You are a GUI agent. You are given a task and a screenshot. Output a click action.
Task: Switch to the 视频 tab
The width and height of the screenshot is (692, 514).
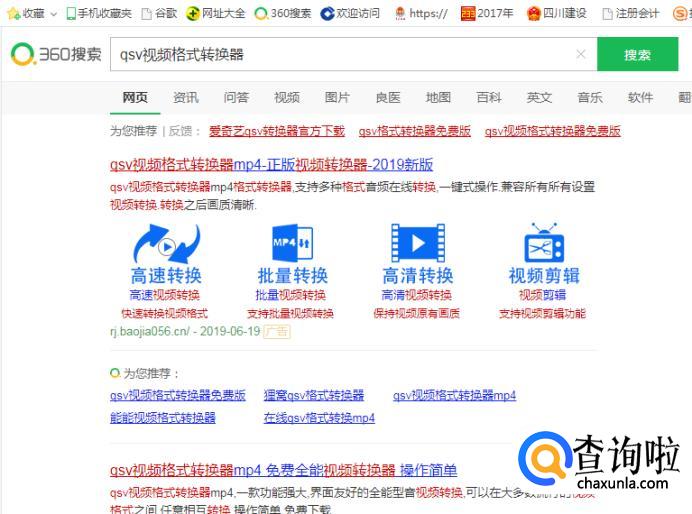click(x=287, y=97)
